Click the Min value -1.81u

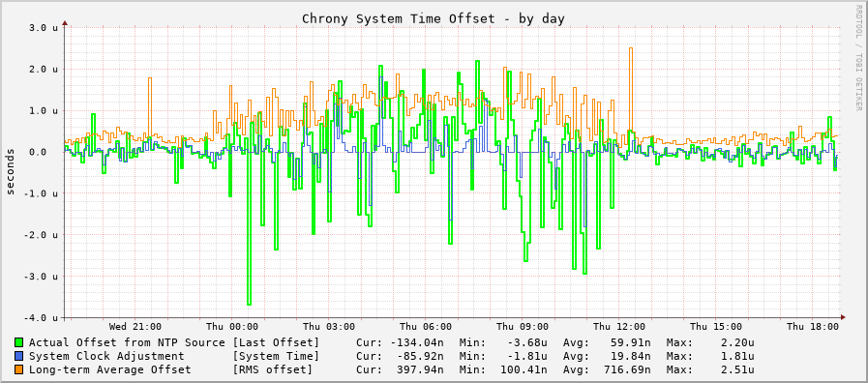click(x=527, y=356)
